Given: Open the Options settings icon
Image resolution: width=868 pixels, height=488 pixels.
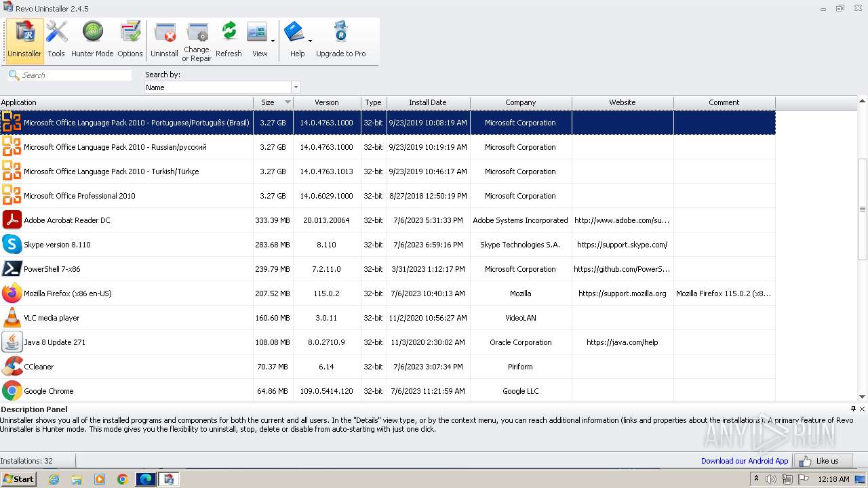Looking at the screenshot, I should [130, 40].
